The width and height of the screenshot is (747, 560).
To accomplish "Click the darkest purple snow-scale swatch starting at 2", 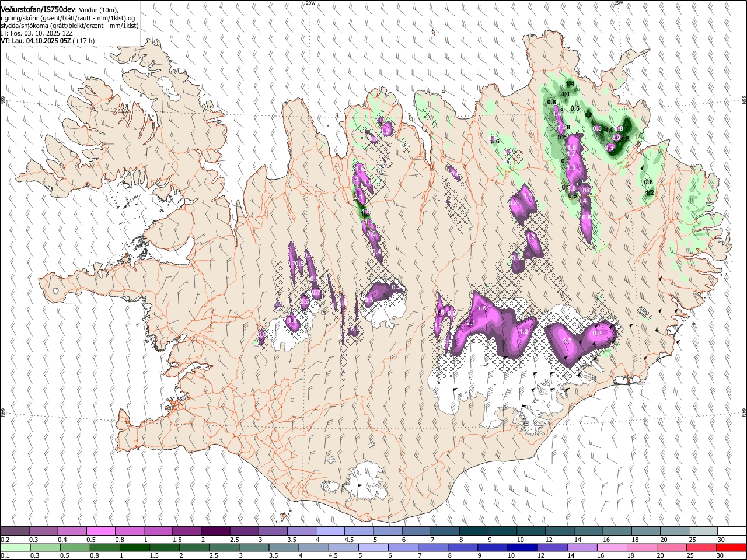I will click(x=215, y=531).
